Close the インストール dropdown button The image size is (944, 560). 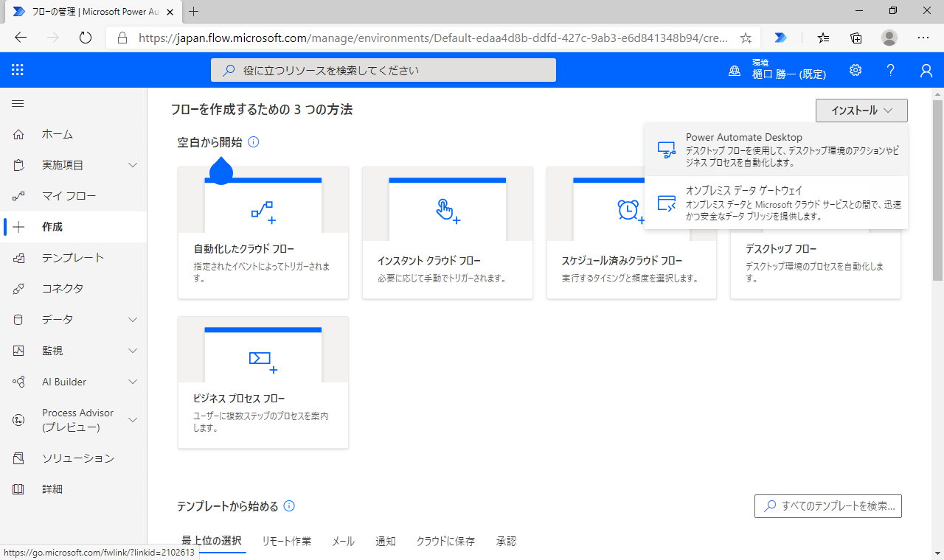(861, 111)
